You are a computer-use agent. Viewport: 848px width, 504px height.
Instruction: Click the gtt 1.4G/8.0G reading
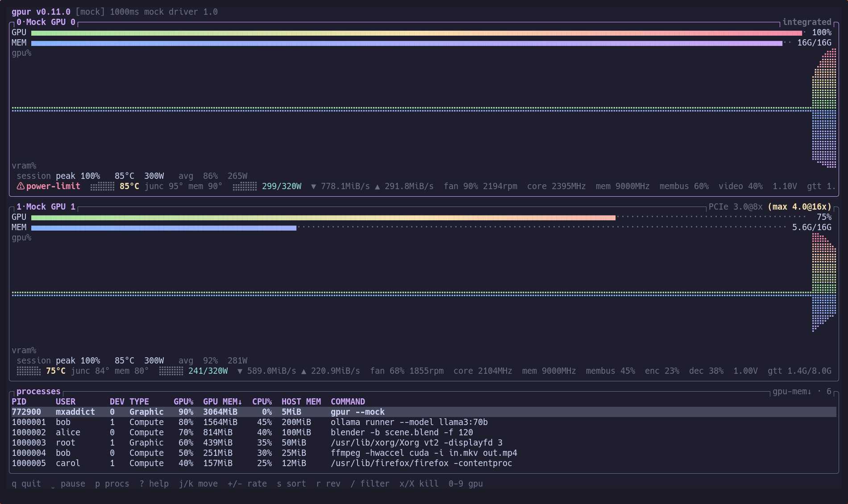[799, 371]
